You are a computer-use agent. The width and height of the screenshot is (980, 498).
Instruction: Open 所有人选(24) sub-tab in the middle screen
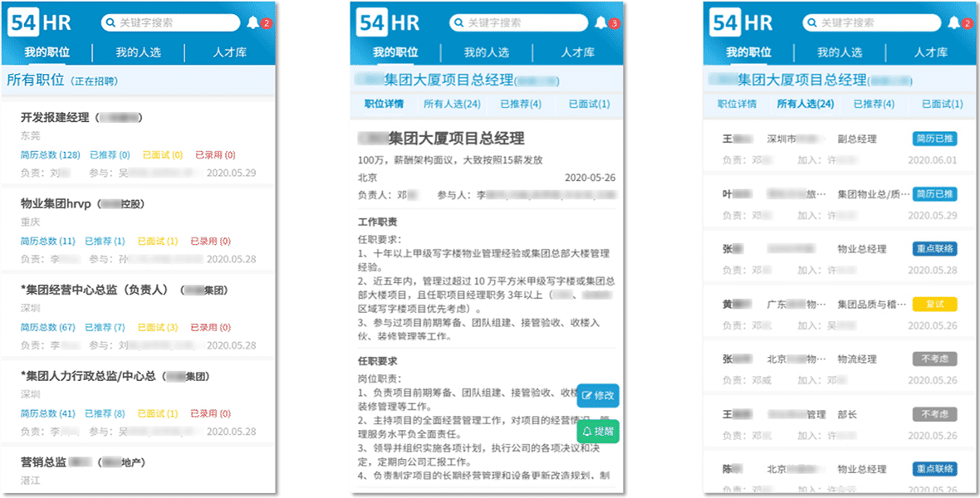[x=452, y=104]
